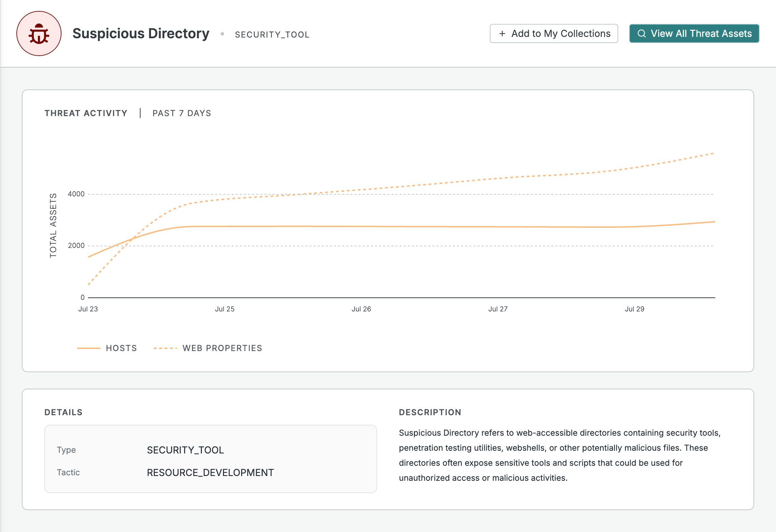Viewport: 776px width, 532px height.
Task: Click the Jul 27 axis label
Action: 498,309
